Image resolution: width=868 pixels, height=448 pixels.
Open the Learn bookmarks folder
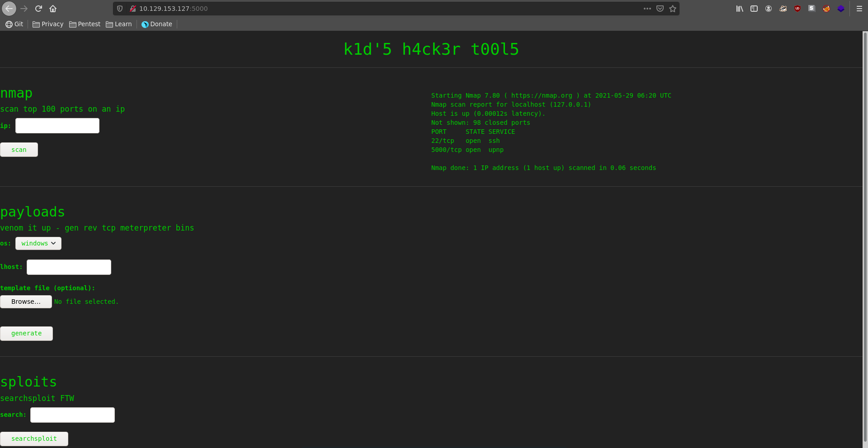[x=119, y=24]
